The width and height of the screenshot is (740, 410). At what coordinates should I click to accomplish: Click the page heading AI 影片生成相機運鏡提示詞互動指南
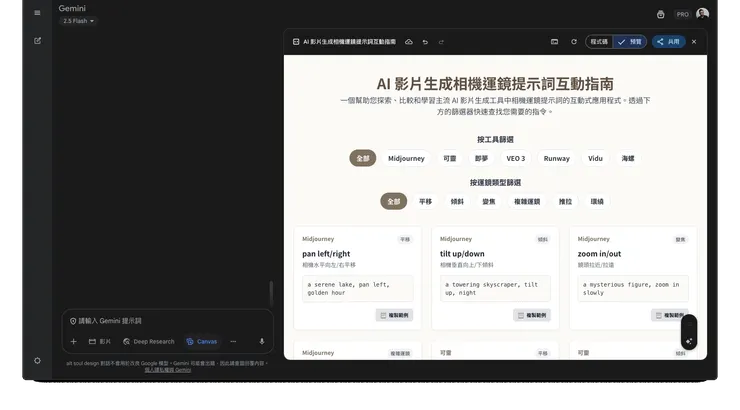click(x=495, y=84)
